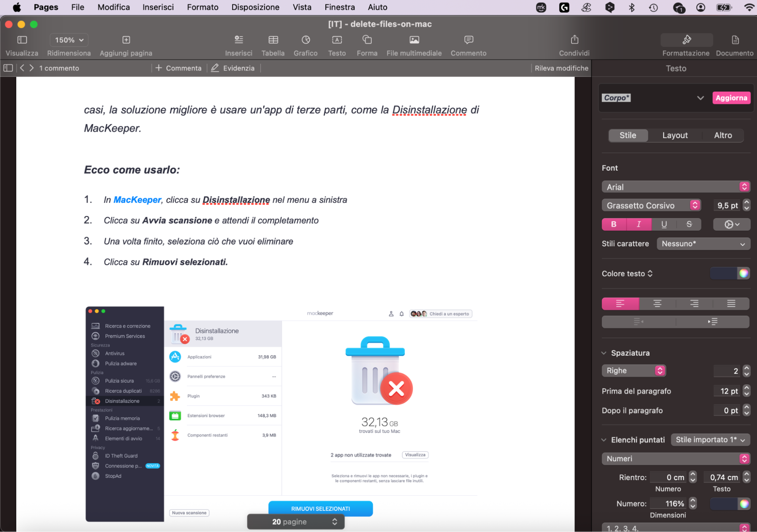Open advanced text options gear

pos(731,224)
